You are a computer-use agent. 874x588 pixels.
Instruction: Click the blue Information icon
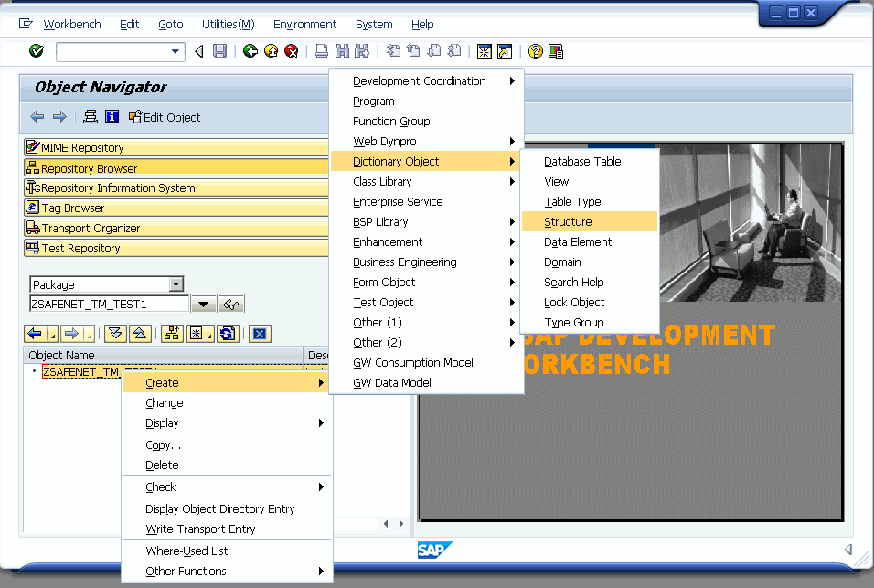coord(112,116)
